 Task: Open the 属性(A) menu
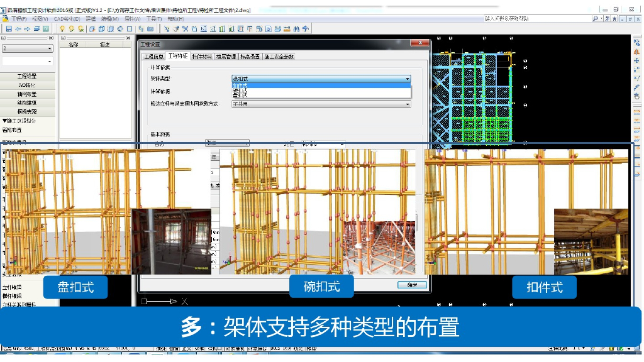point(132,19)
